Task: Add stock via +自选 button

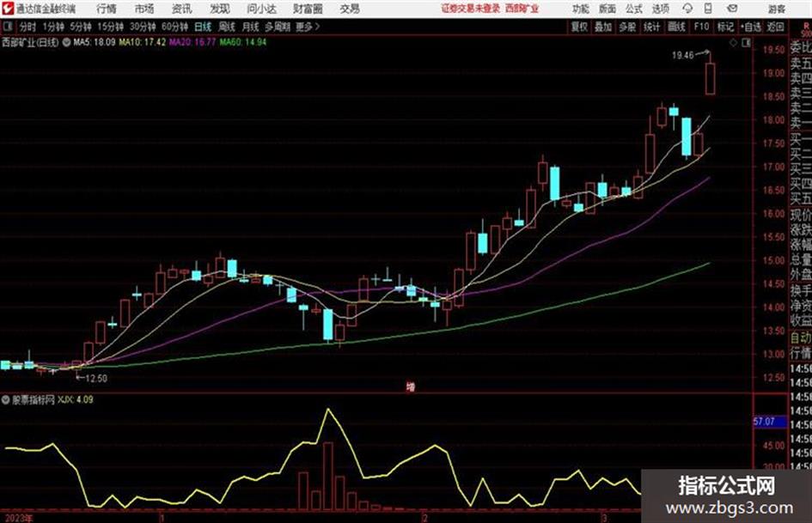Action: 751,27
